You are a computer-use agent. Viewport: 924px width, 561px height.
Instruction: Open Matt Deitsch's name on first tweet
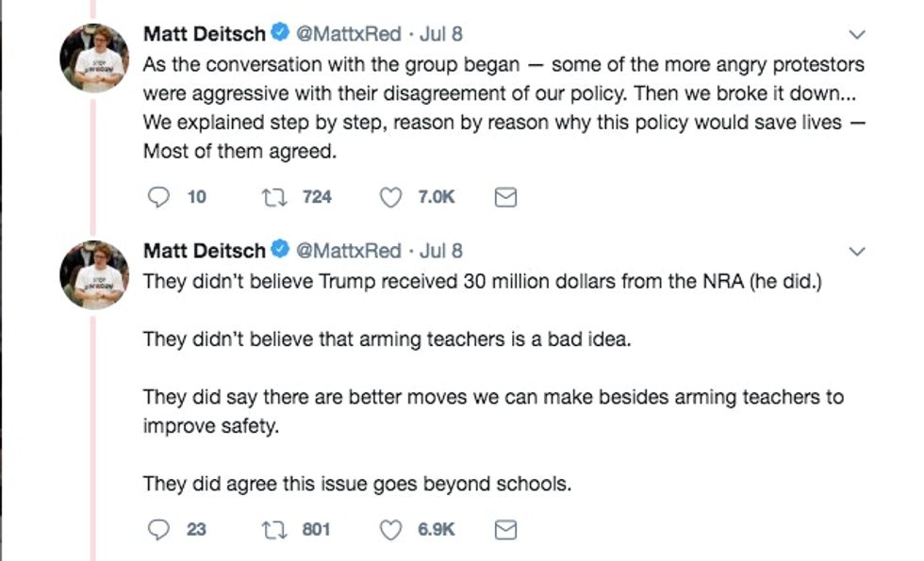[x=204, y=35]
